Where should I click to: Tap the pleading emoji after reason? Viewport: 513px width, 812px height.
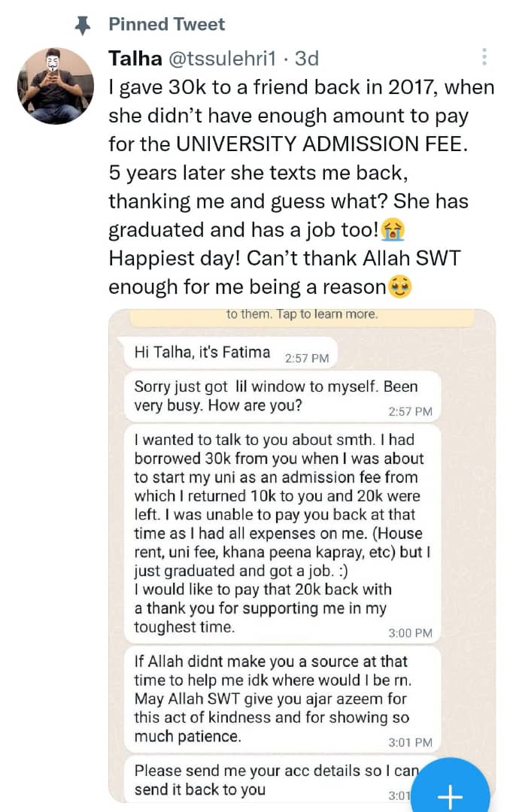click(399, 287)
